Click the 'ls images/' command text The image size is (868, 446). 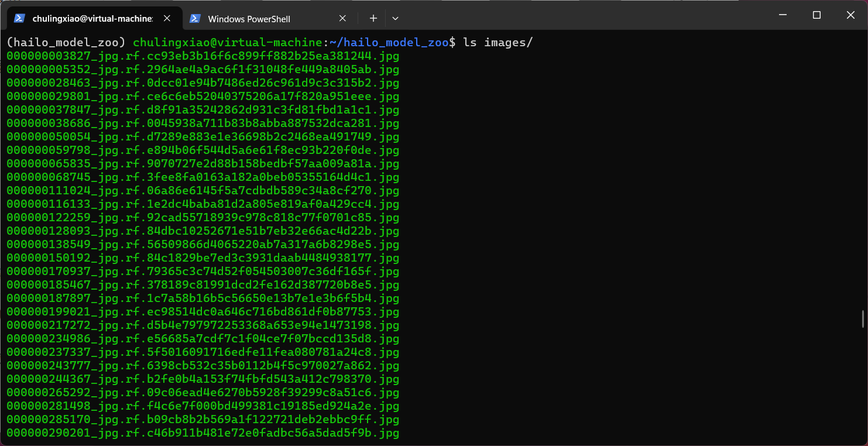498,42
